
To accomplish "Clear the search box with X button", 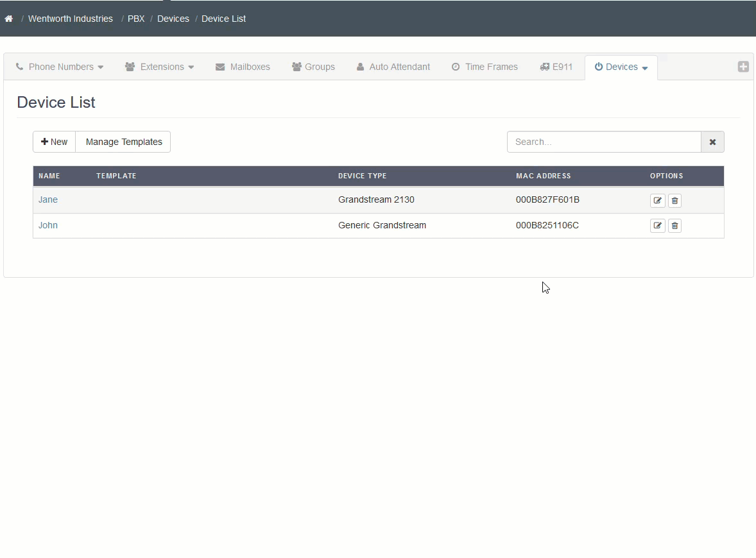I will point(712,142).
